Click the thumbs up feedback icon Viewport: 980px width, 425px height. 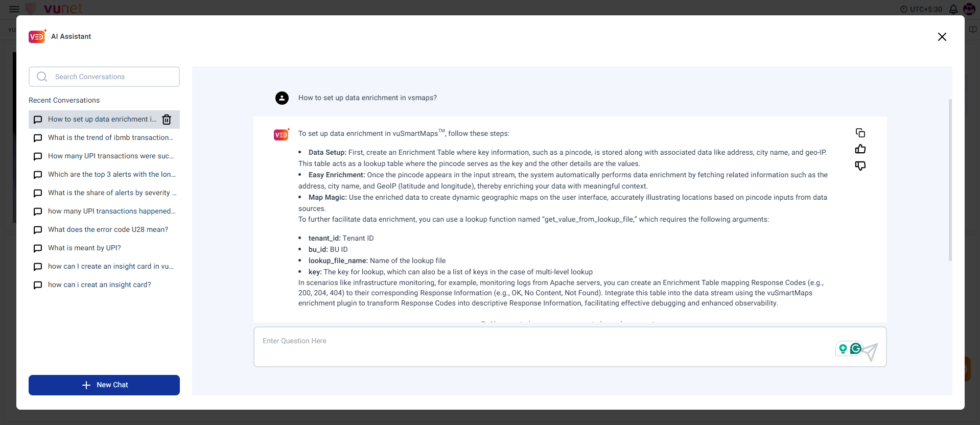[x=860, y=149]
